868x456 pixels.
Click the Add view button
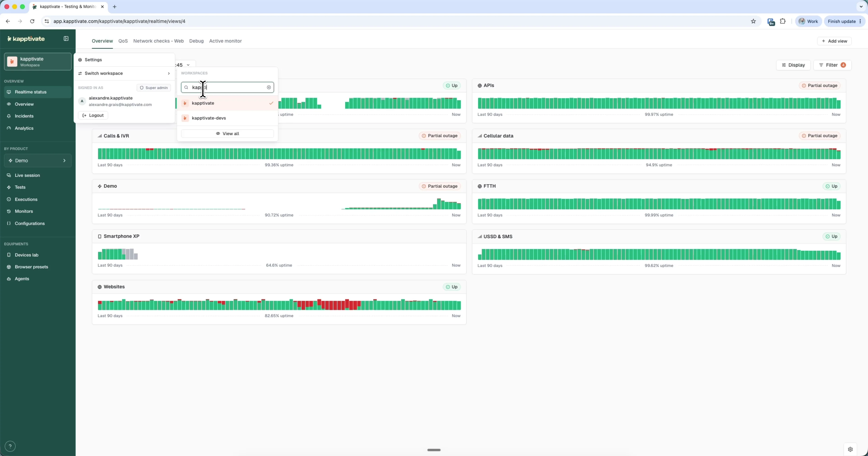coord(834,41)
